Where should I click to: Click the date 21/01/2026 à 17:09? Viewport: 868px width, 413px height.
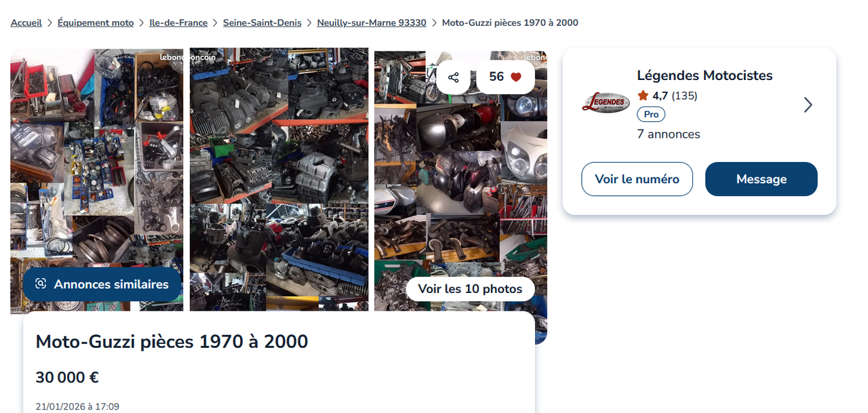77,407
